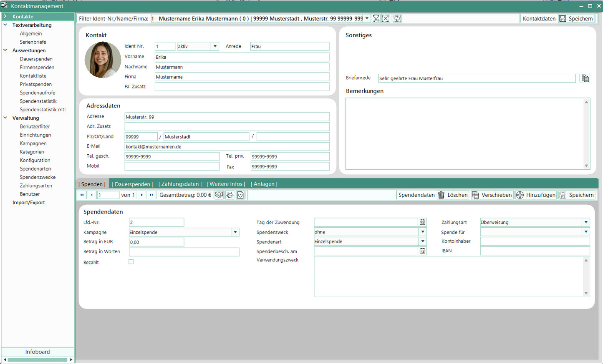Click the clear filter X icon

pos(386,18)
